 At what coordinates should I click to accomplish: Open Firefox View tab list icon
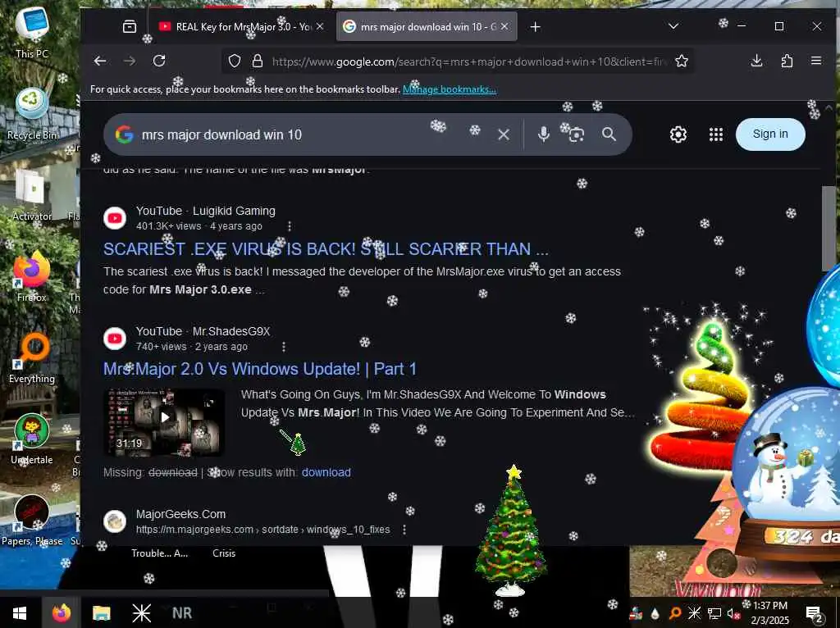(x=129, y=26)
